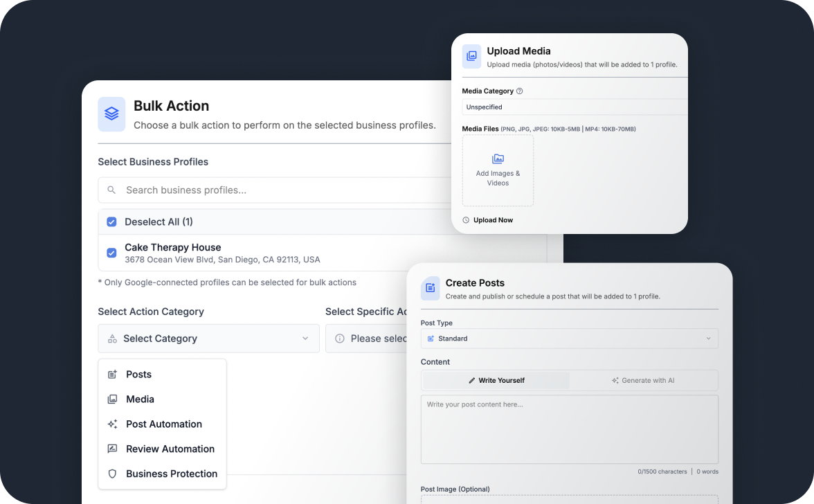Click the Review Automation icon
The width and height of the screenshot is (814, 504).
click(x=112, y=449)
